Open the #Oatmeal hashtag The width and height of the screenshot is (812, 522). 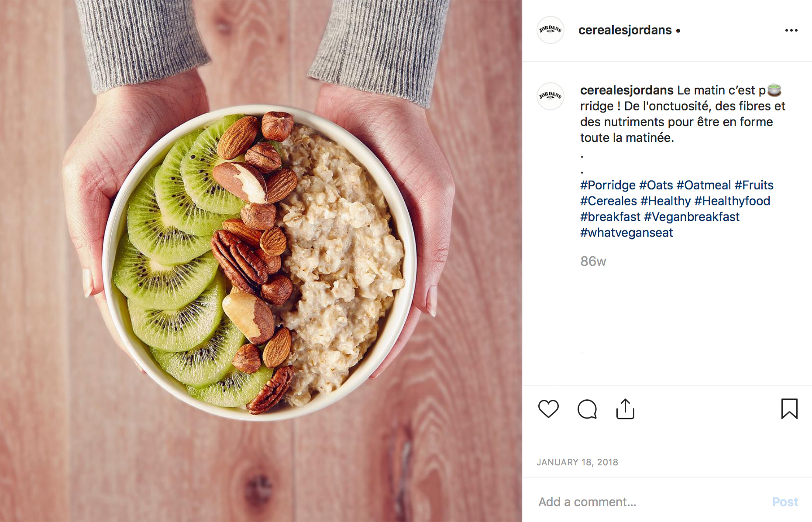pyautogui.click(x=703, y=185)
